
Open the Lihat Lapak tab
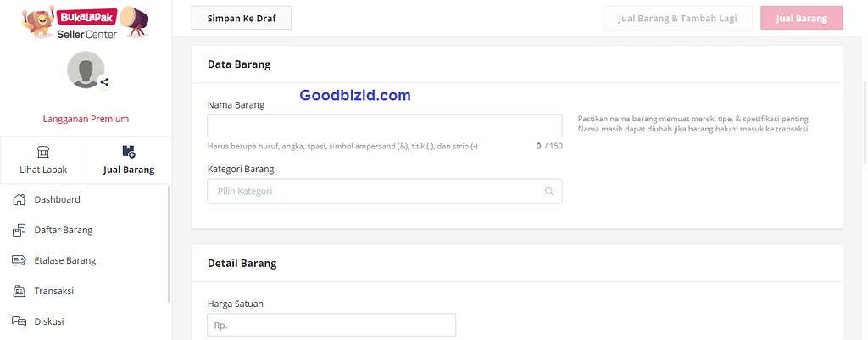click(x=43, y=160)
